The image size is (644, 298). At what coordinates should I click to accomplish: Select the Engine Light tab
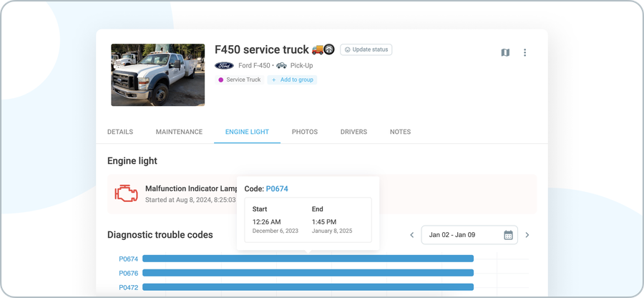(x=247, y=132)
